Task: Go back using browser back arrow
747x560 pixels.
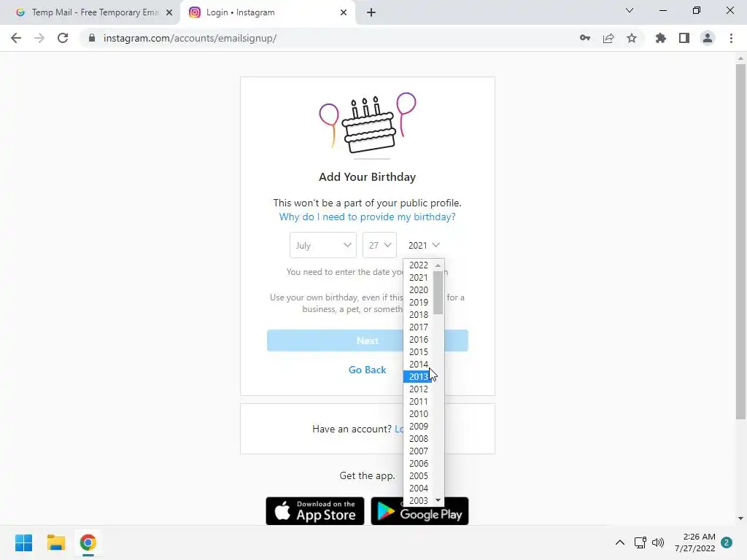Action: [16, 38]
